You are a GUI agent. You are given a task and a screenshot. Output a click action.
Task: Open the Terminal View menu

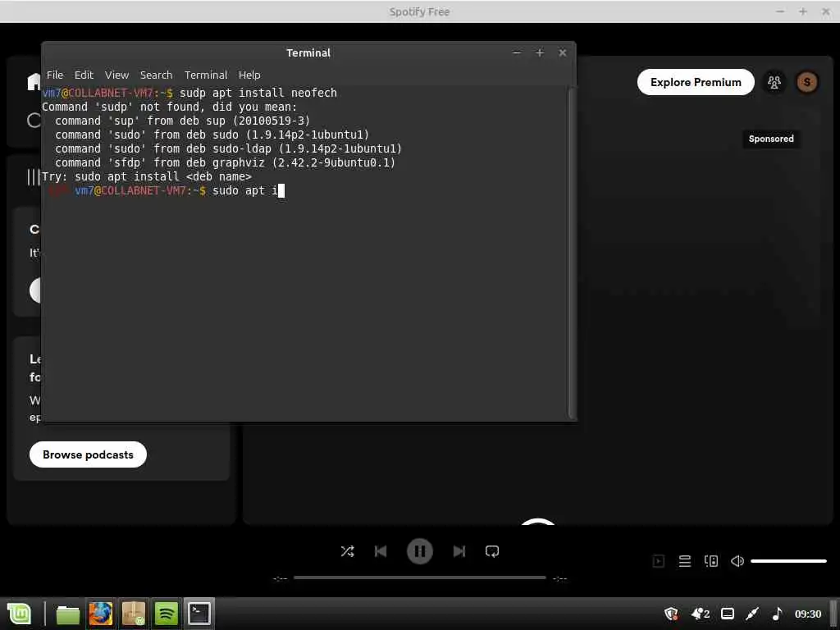(116, 75)
